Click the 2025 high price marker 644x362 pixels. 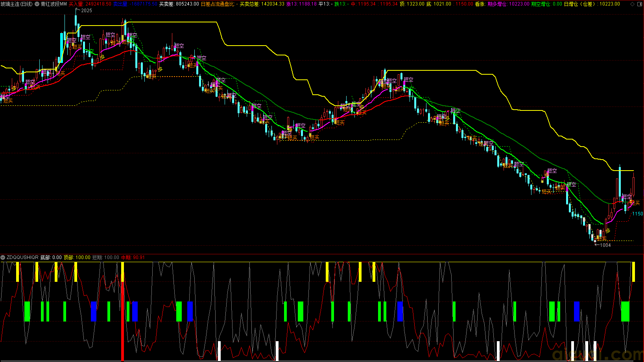[87, 11]
